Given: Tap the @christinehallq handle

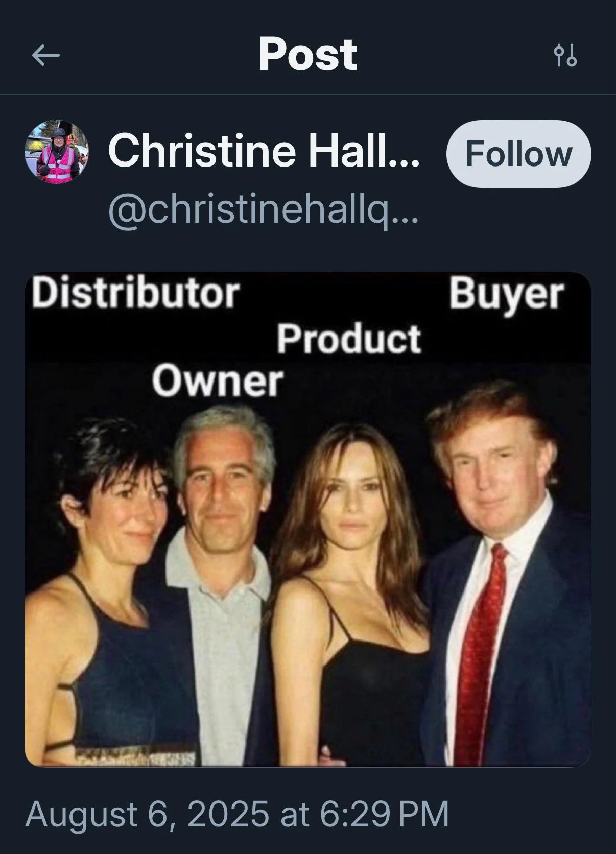Looking at the screenshot, I should (264, 209).
